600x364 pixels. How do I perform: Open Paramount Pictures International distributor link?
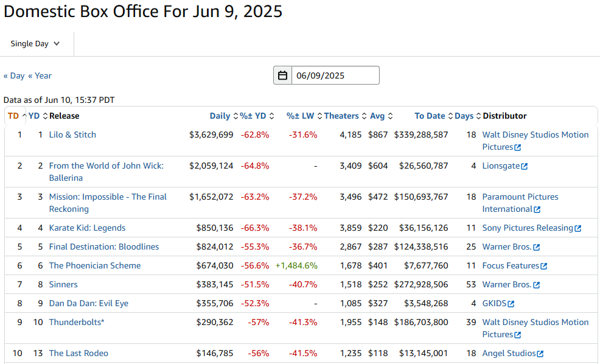pos(520,203)
